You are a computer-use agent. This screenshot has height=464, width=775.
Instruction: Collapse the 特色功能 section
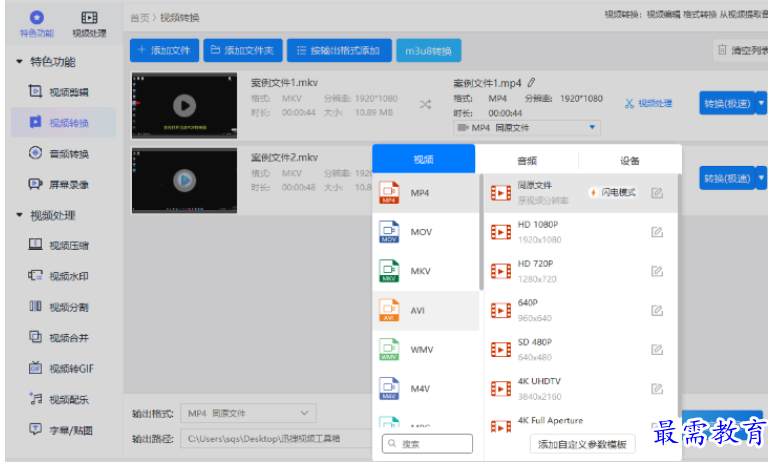coord(20,62)
